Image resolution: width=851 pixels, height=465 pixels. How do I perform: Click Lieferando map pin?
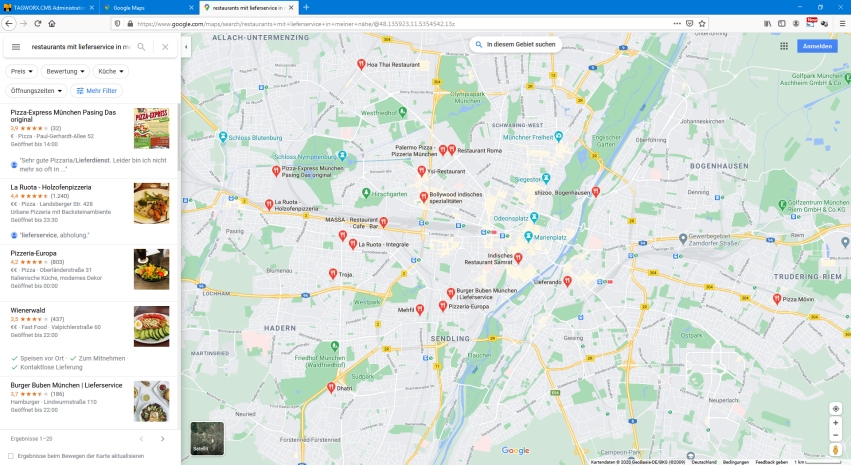click(567, 281)
